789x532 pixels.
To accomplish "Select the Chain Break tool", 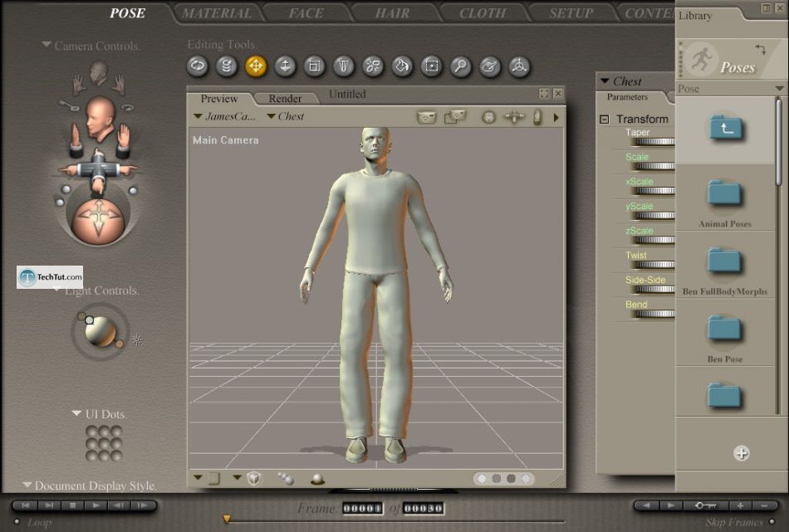I will pos(373,66).
